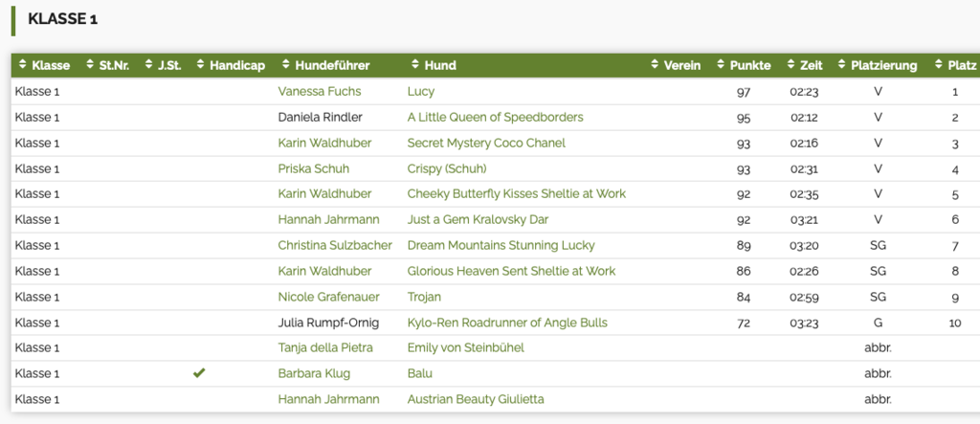Image resolution: width=980 pixels, height=424 pixels.
Task: Click the St.Nr. sort arrows icon
Action: point(90,66)
